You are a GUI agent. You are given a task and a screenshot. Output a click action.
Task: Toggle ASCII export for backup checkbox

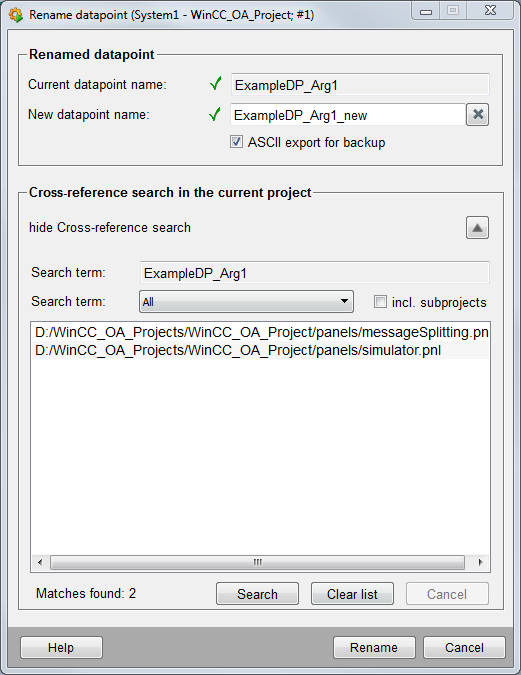[236, 142]
